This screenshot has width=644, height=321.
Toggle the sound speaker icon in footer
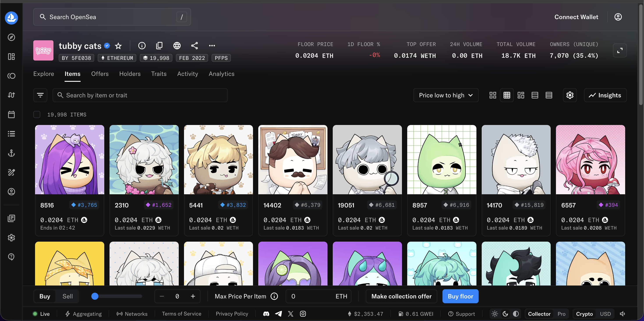point(623,314)
